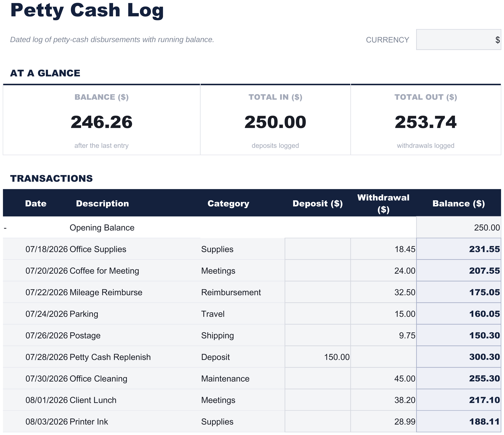Click the withdrawal amount 38.20
504x435 pixels.
tap(383, 400)
